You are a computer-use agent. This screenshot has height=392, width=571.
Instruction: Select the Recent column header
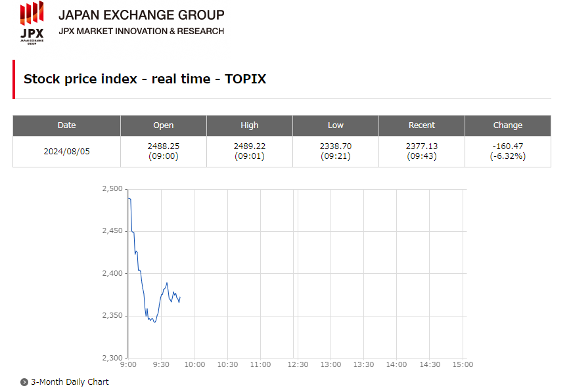(x=422, y=125)
